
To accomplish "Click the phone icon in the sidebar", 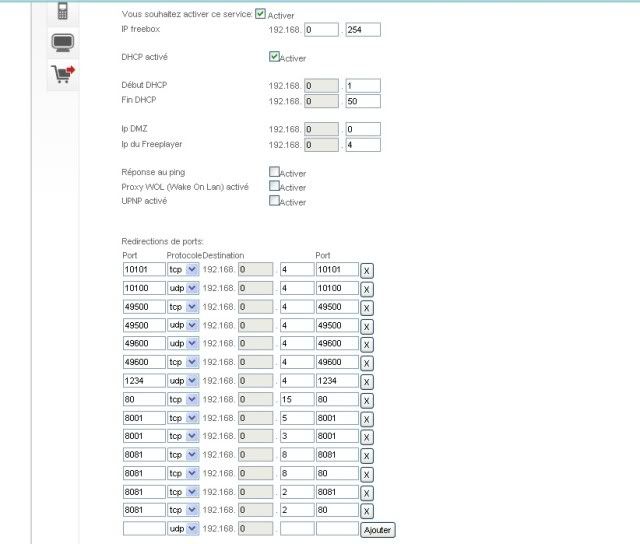I will click(62, 12).
